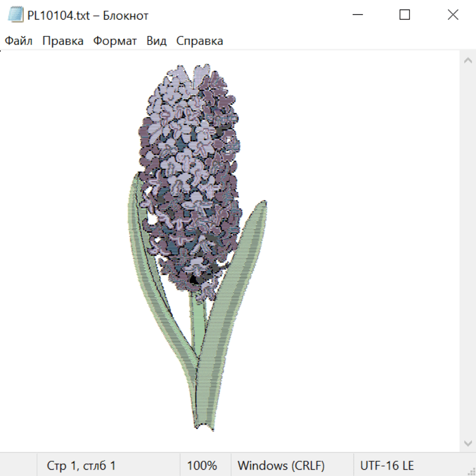Open the Правка menu

[63, 41]
